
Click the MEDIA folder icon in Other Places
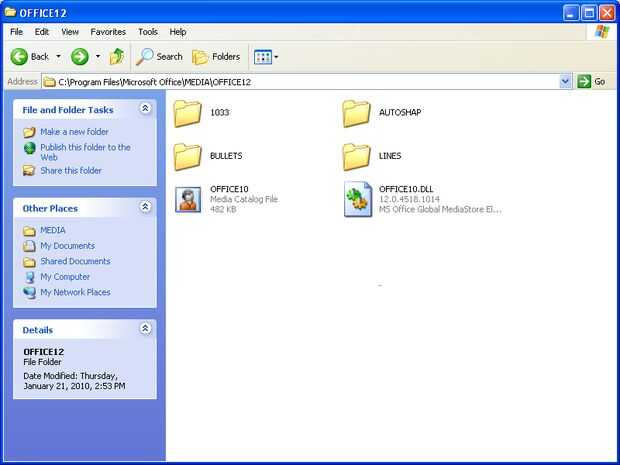tap(29, 231)
